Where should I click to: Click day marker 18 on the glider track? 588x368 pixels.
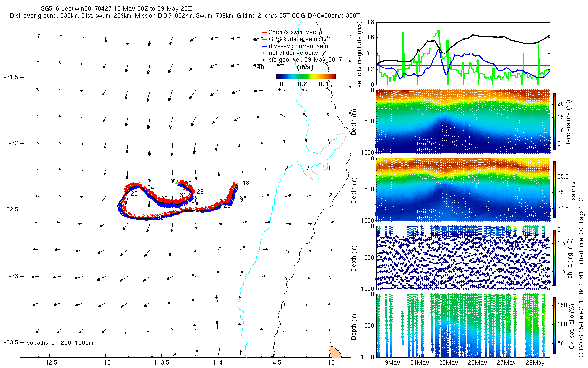click(x=246, y=183)
